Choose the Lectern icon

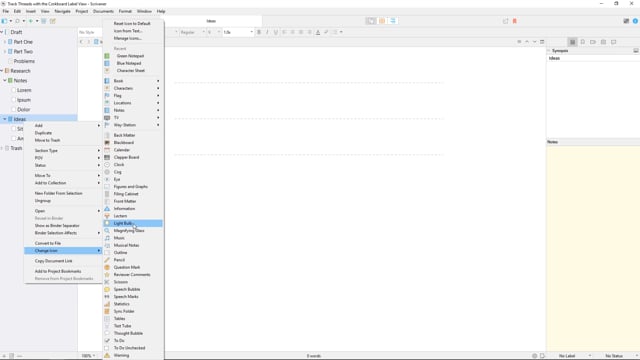133,216
